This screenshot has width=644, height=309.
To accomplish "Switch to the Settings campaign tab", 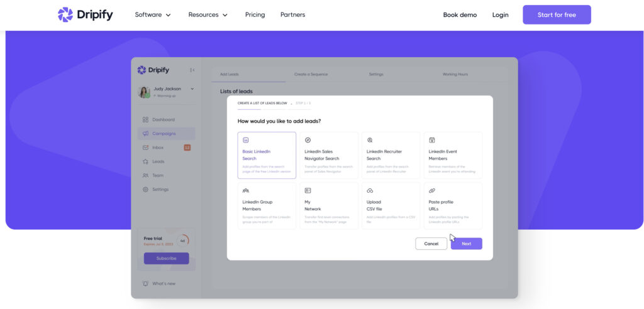I will coord(376,74).
